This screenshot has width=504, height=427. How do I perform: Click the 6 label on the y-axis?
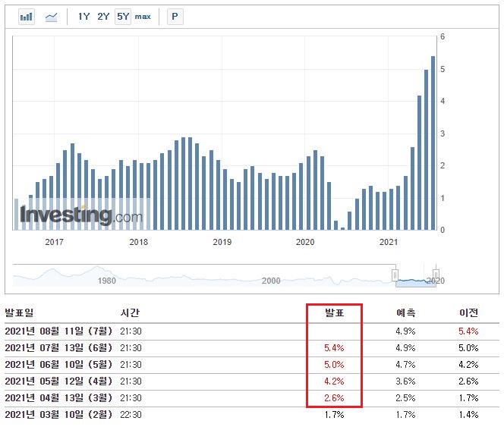pyautogui.click(x=443, y=36)
